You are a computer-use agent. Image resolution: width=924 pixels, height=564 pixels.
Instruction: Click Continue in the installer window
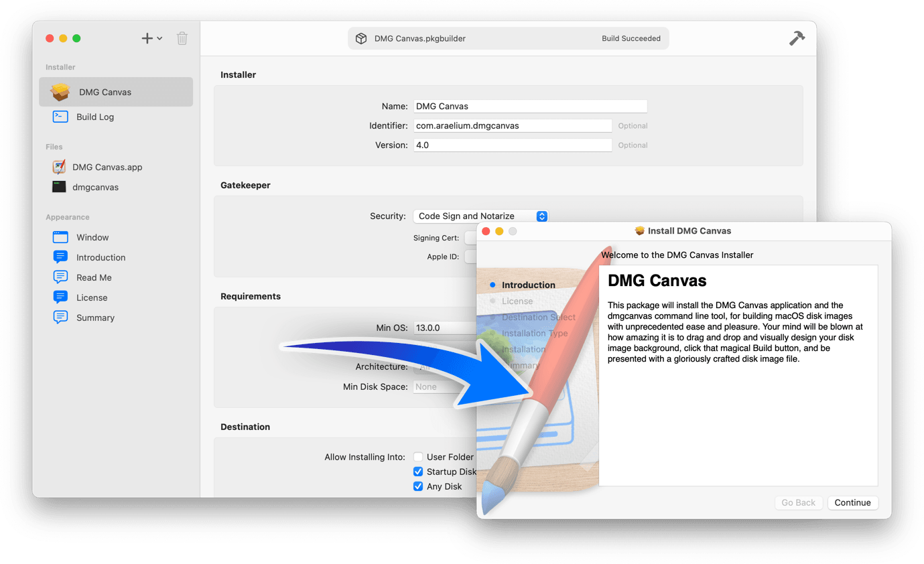point(852,502)
